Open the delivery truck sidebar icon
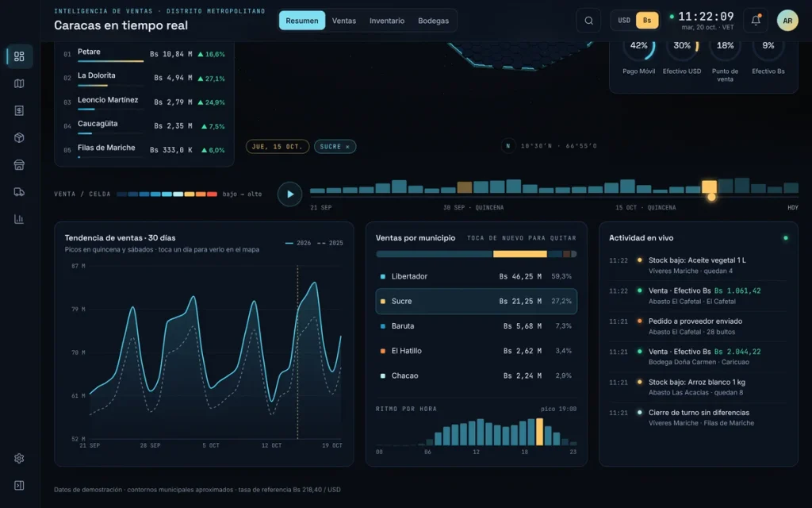812x508 pixels. [19, 192]
